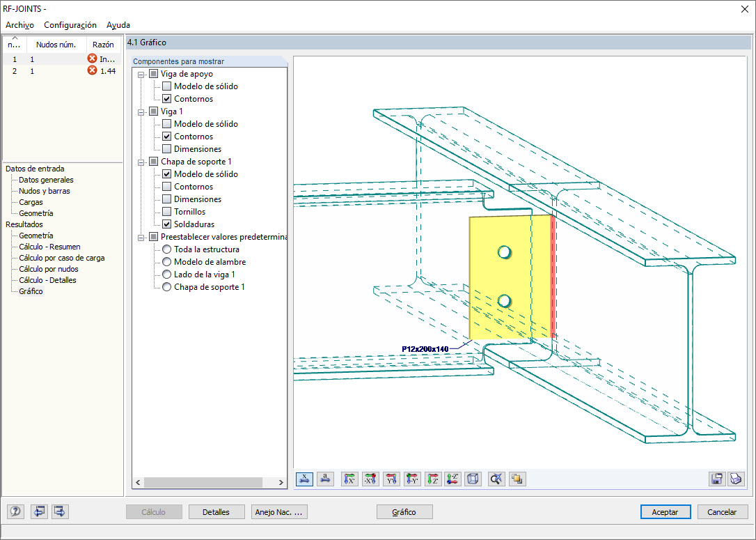Go to previous table with left arrow icon
756x540 pixels.
tap(39, 511)
